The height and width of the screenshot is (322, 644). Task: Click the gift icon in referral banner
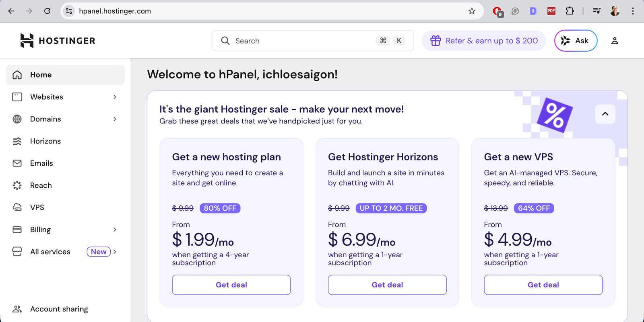tap(436, 41)
